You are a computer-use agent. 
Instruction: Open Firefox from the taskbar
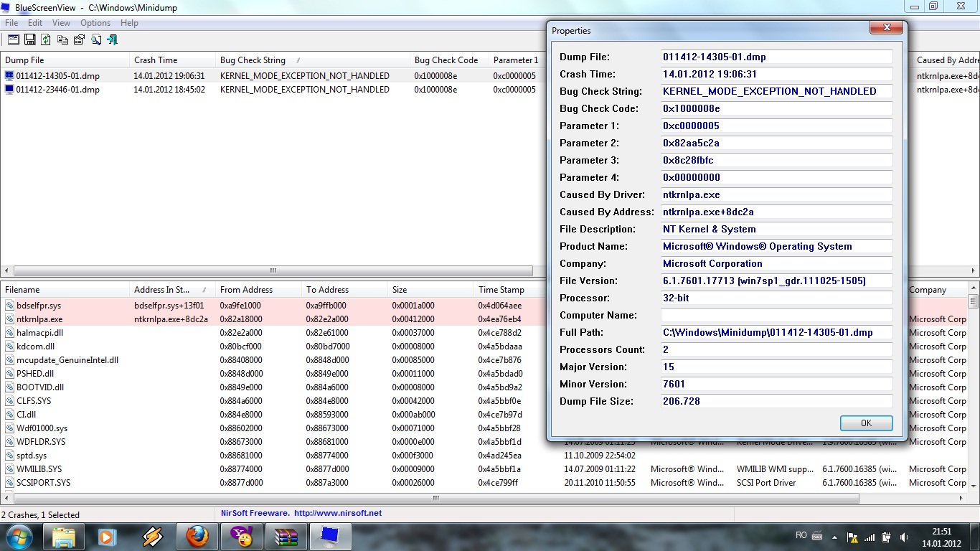197,537
